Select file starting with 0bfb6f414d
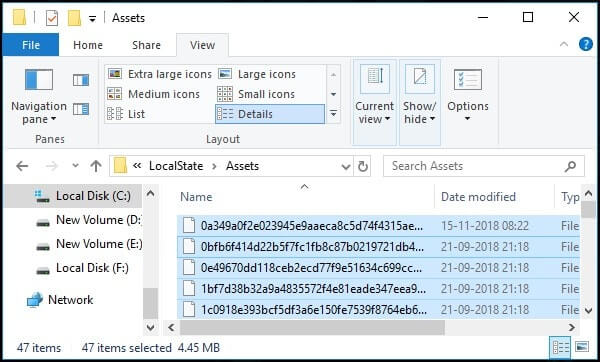The width and height of the screenshot is (600, 362). 378,247
